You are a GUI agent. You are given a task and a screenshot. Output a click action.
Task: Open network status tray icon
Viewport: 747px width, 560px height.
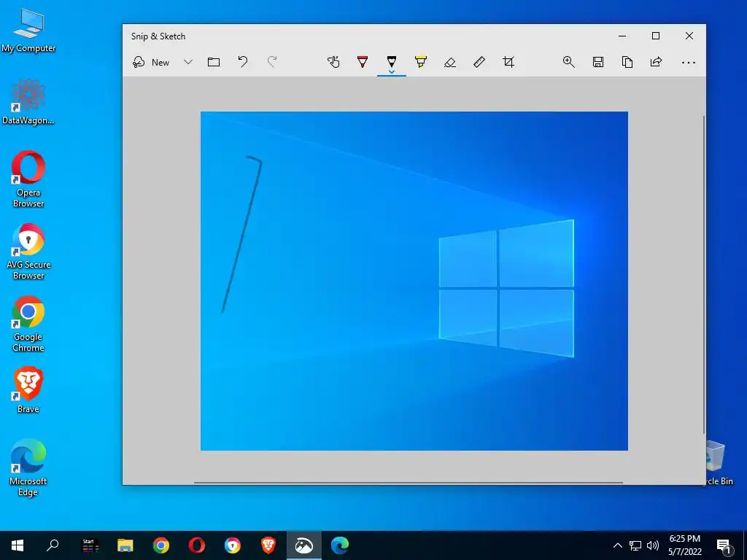[635, 545]
